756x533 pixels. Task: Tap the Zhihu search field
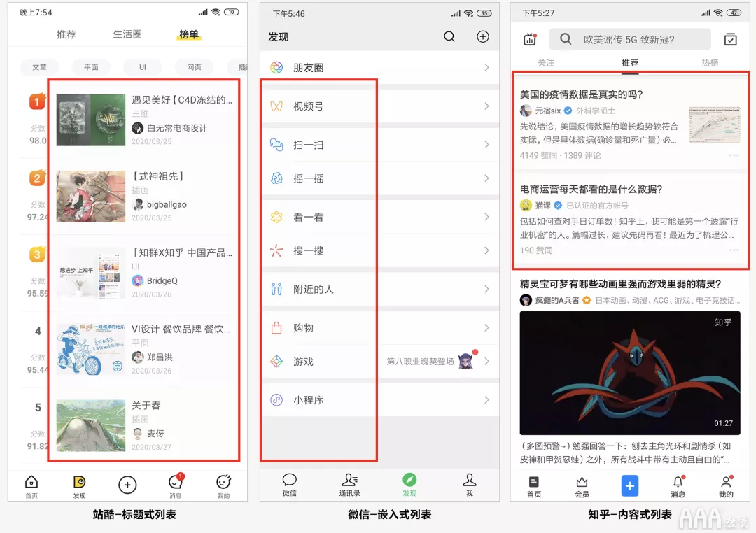click(x=630, y=39)
